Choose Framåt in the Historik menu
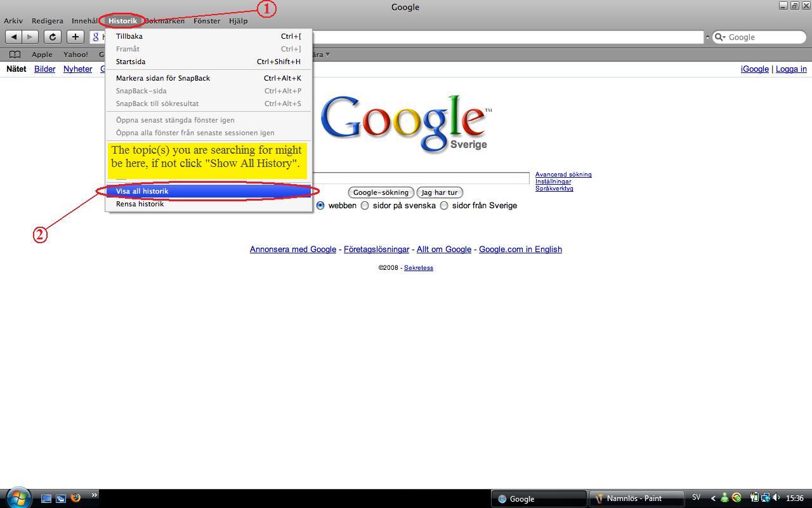This screenshot has height=508, width=812. 209,49
